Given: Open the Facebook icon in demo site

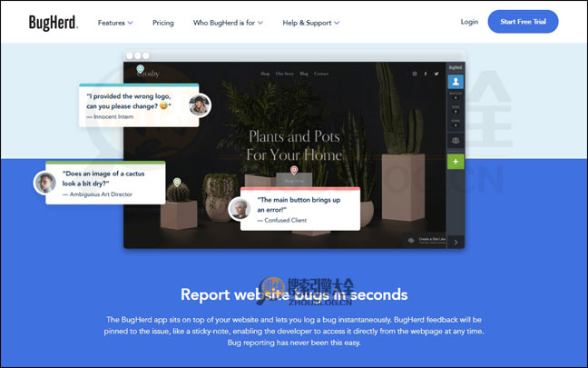Looking at the screenshot, I should pyautogui.click(x=426, y=74).
